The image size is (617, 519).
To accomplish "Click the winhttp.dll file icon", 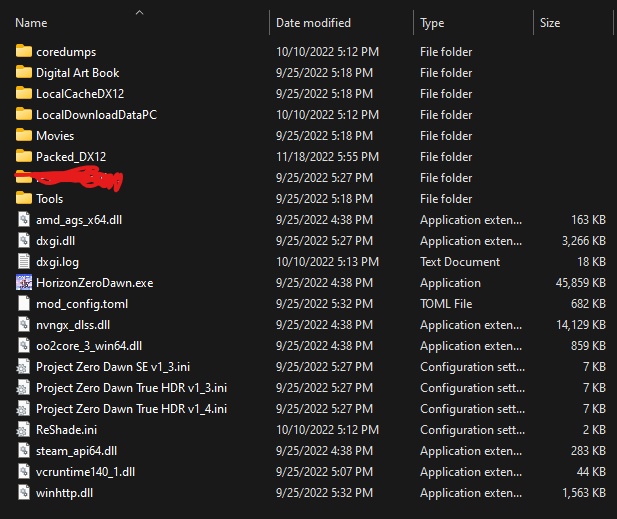I will (x=24, y=492).
